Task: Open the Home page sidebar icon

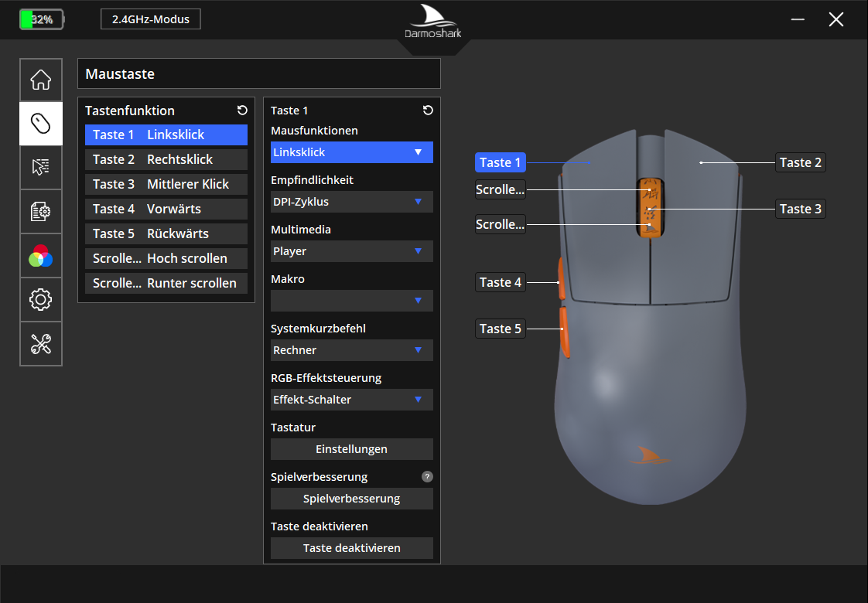Action: [x=41, y=80]
